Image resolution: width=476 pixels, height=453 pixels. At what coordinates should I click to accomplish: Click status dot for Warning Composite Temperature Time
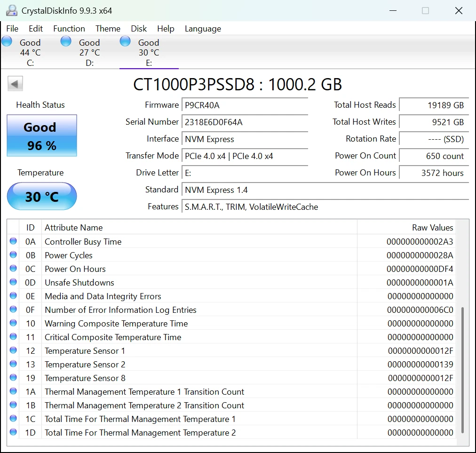[13, 323]
